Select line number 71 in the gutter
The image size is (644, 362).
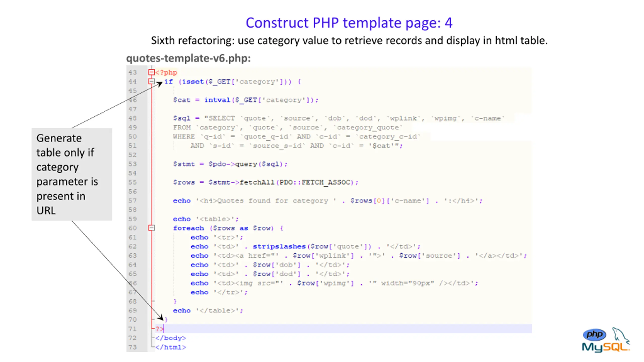coord(132,329)
